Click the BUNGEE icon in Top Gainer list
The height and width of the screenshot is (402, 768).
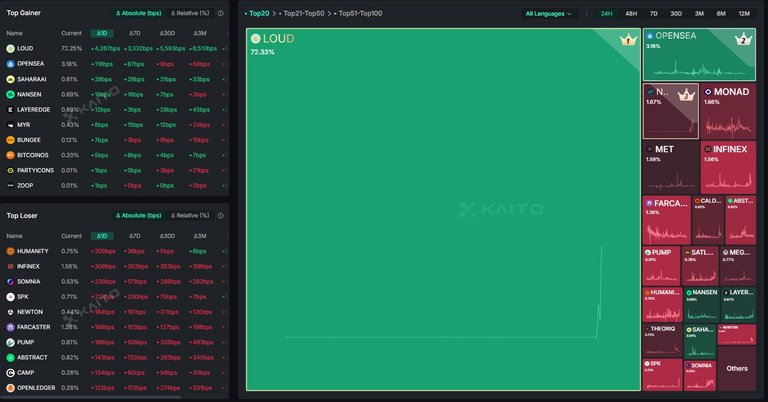(x=10, y=140)
